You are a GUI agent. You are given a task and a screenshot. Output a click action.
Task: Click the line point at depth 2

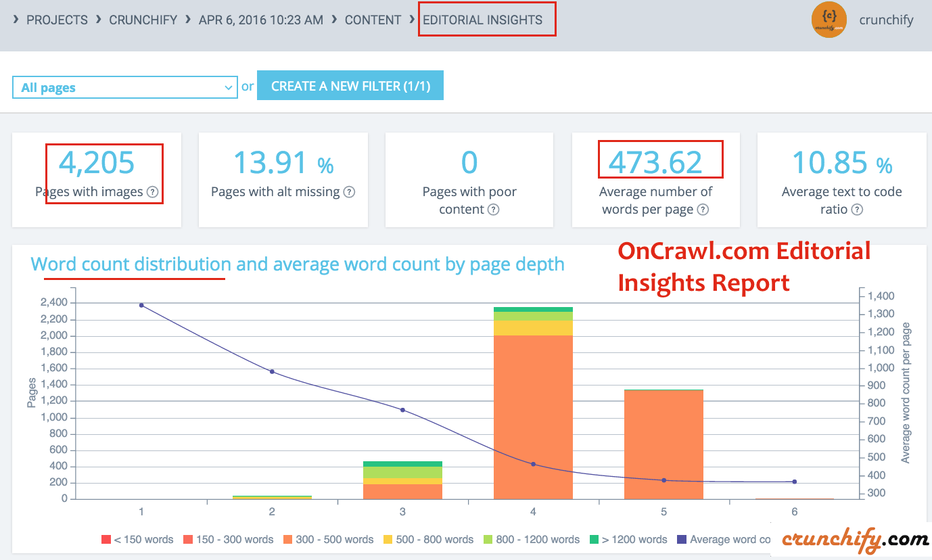(x=272, y=371)
